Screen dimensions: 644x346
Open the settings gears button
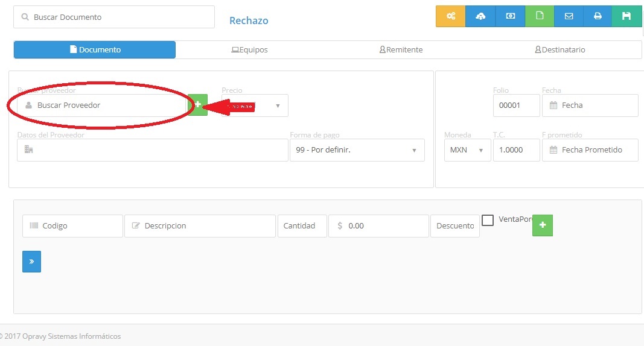click(451, 16)
